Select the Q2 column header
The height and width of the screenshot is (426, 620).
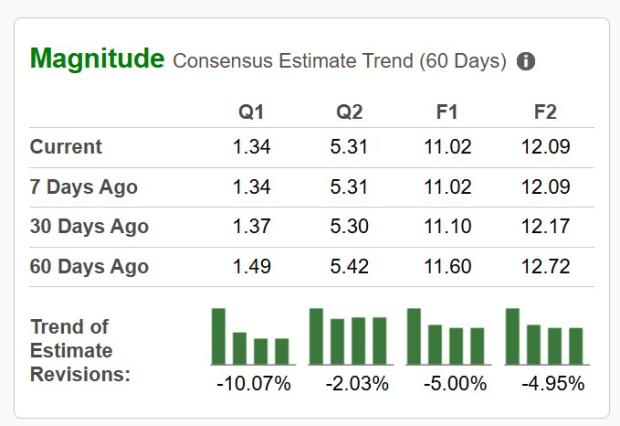point(349,112)
